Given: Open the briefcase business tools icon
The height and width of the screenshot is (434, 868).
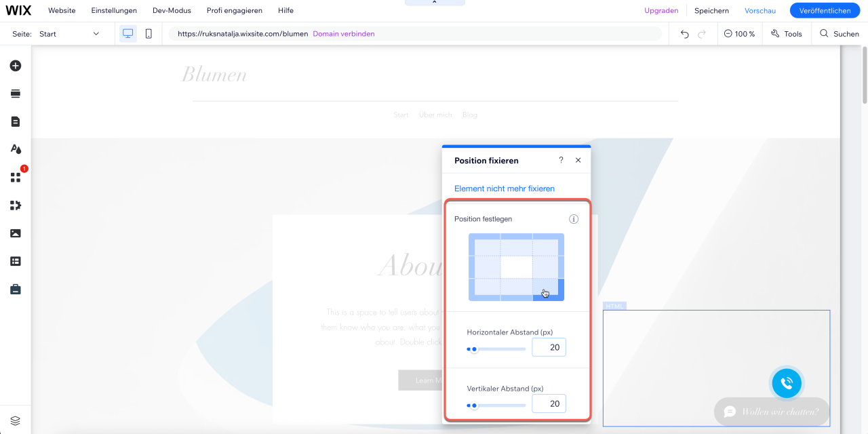Looking at the screenshot, I should tap(16, 289).
